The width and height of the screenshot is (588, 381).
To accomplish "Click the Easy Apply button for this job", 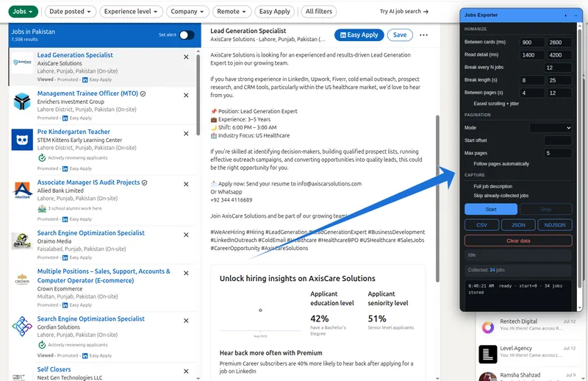I will pyautogui.click(x=359, y=35).
